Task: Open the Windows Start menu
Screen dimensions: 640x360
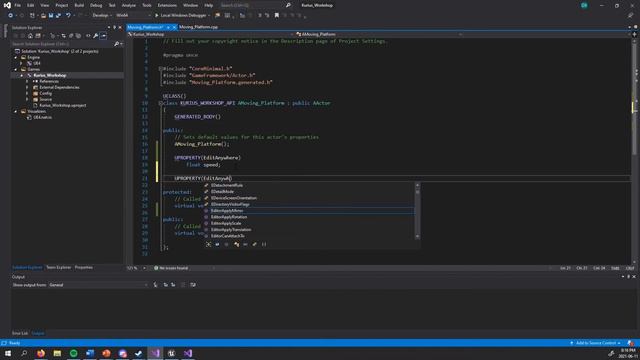Action: (8, 353)
